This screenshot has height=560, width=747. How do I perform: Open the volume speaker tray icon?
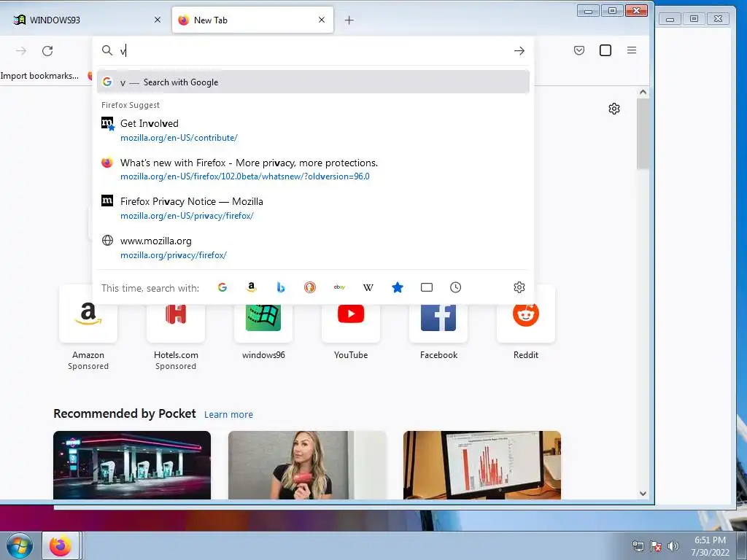pyautogui.click(x=673, y=546)
